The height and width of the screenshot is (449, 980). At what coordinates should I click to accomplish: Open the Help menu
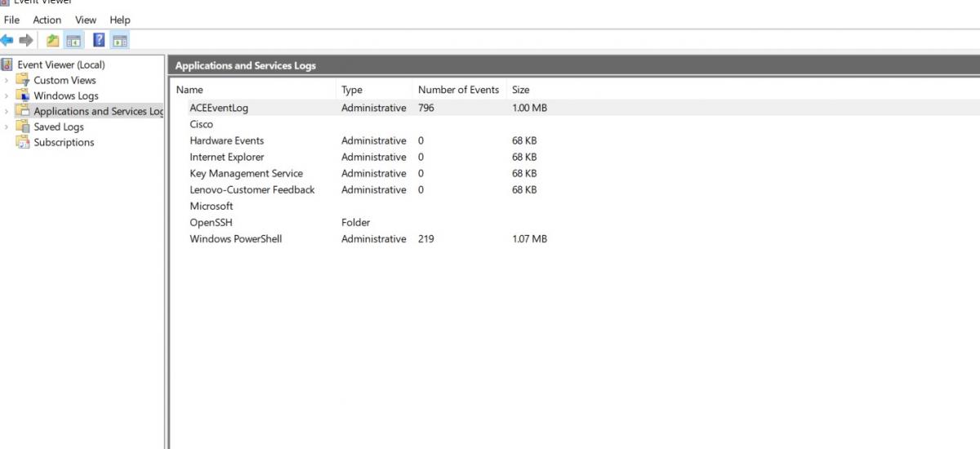click(x=120, y=20)
